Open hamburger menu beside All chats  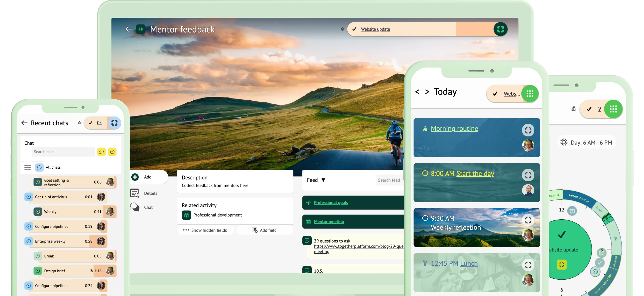pos(27,167)
